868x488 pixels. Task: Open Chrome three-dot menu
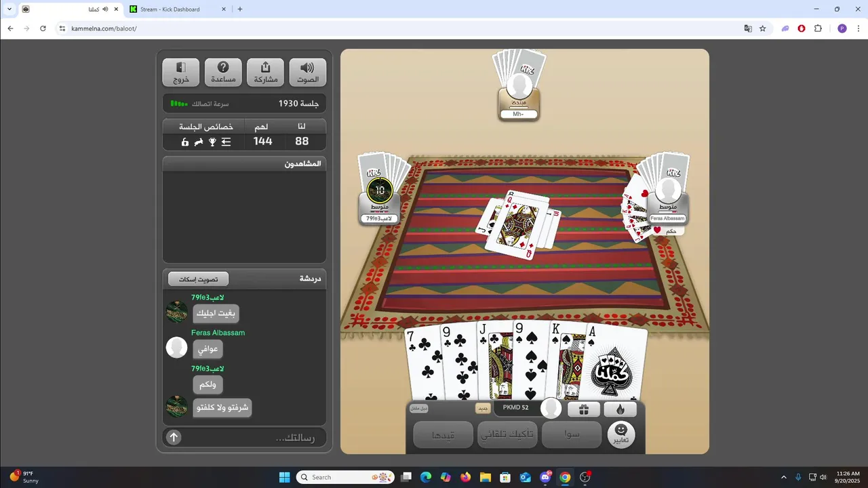point(858,28)
